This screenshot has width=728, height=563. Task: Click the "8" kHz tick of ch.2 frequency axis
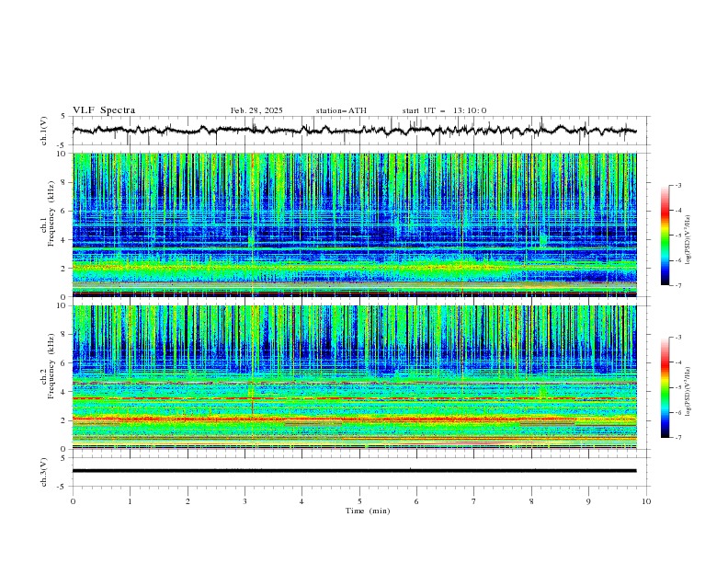64,335
